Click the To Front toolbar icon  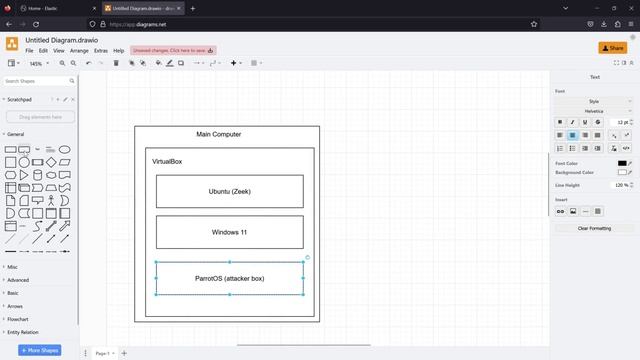(132, 63)
